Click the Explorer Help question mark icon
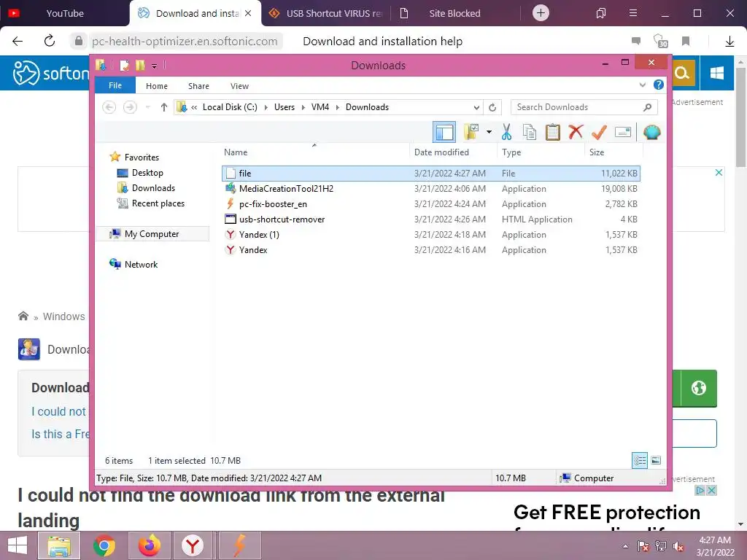Image resolution: width=747 pixels, height=560 pixels. click(659, 85)
